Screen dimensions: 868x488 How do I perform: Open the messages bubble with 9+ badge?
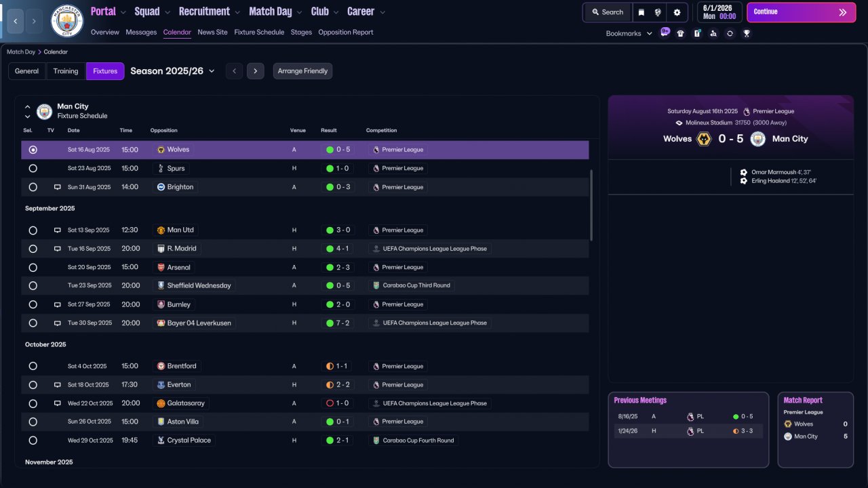pyautogui.click(x=665, y=33)
